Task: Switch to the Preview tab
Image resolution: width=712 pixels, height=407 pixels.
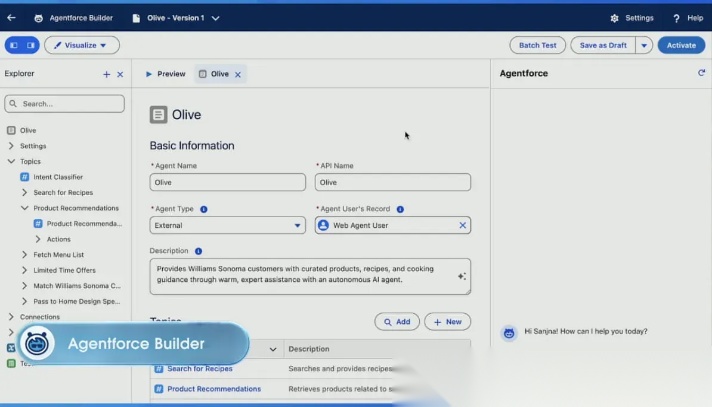Action: [x=166, y=74]
